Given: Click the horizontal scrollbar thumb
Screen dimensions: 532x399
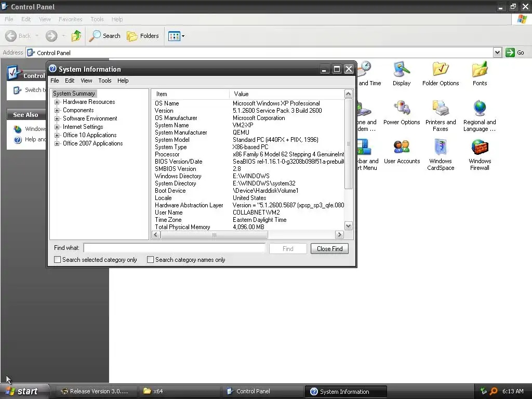Looking at the screenshot, I should click(x=214, y=234).
